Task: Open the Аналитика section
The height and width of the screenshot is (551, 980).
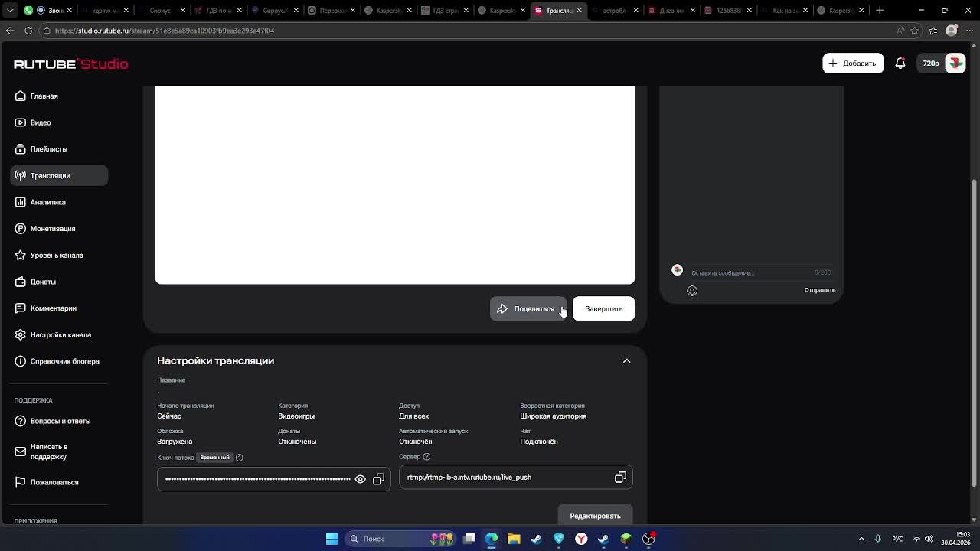Action: 59,202
